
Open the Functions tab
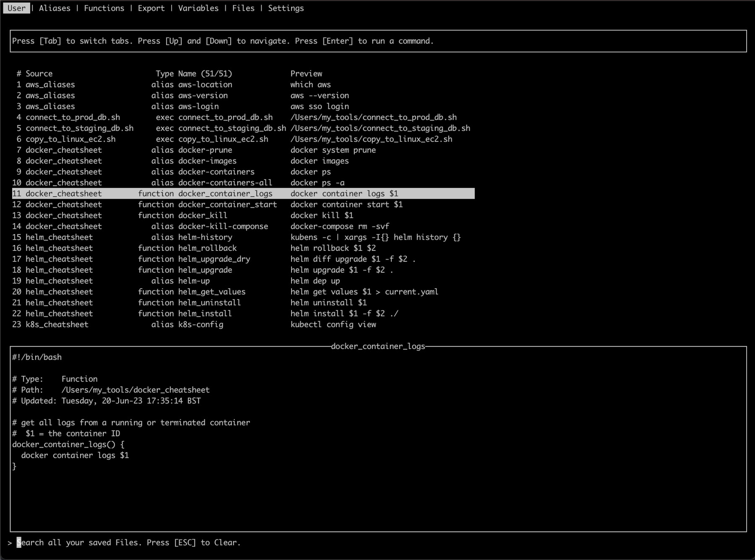[104, 8]
